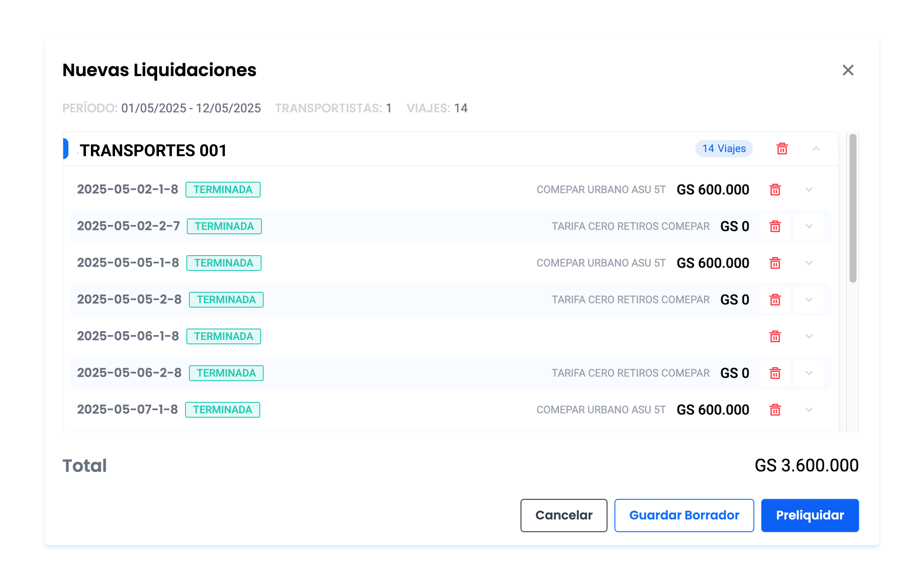Click GS 600.000 amount for trip 2025-05-05-1-8
This screenshot has height=582, width=924.
point(713,263)
